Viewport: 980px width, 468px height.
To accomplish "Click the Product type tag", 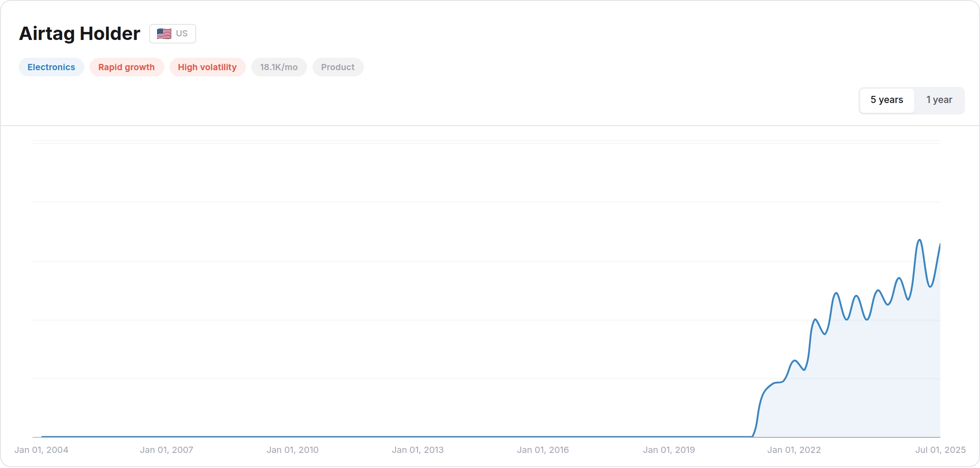I will [x=338, y=67].
